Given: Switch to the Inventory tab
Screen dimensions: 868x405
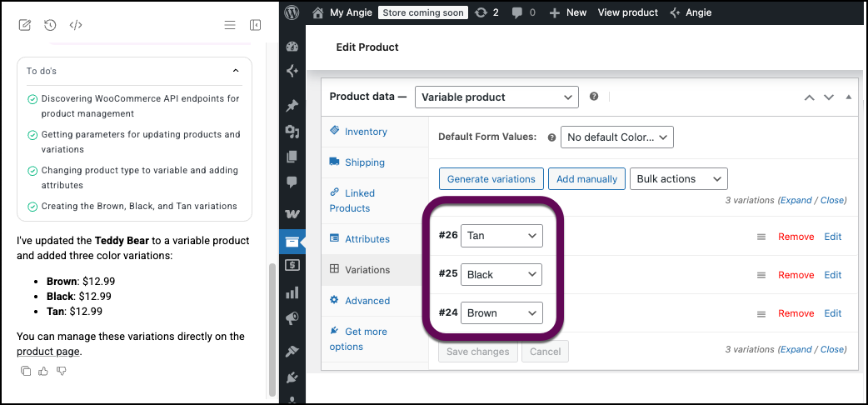Looking at the screenshot, I should pyautogui.click(x=366, y=132).
